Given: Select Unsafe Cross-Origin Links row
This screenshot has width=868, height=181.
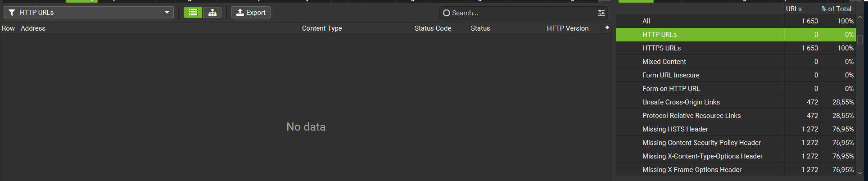Looking at the screenshot, I should coord(681,102).
